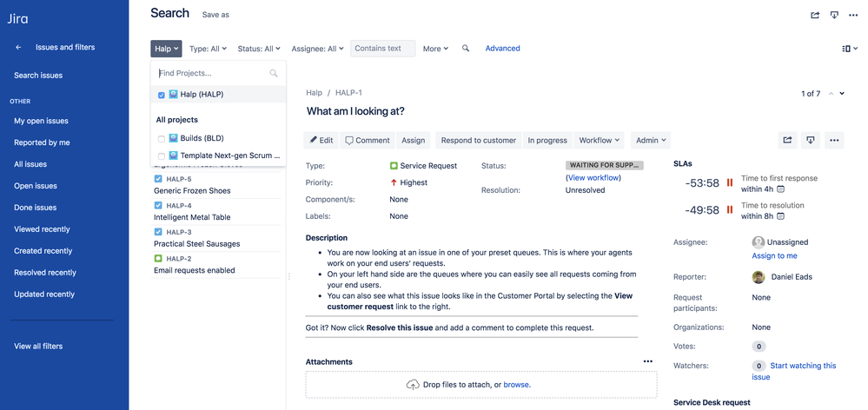Click Assign button
Image resolution: width=868 pixels, height=410 pixels.
(413, 140)
